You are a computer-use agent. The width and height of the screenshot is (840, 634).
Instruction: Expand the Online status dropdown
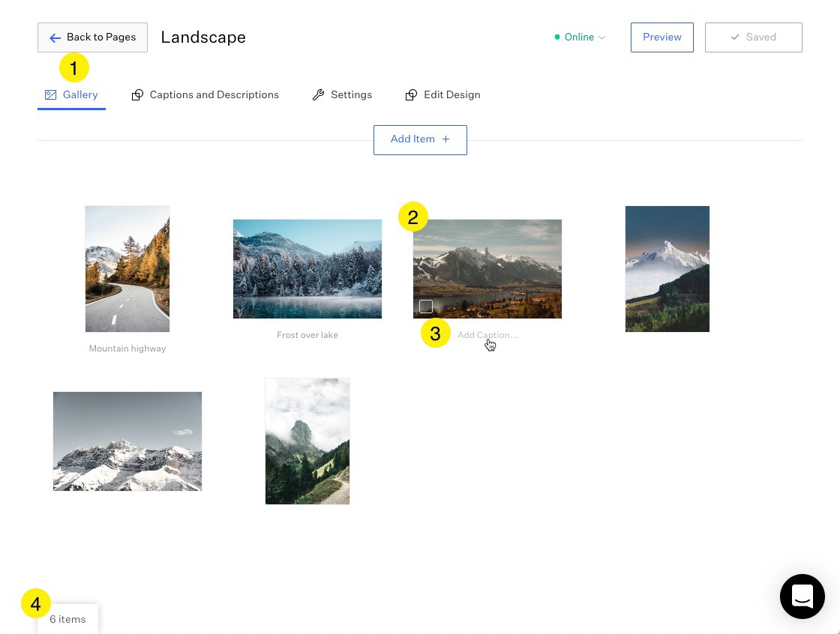[x=580, y=37]
